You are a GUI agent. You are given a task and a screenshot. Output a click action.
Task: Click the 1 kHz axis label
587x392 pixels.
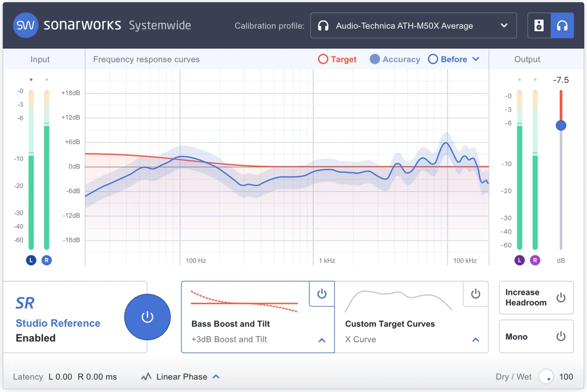[x=327, y=260]
